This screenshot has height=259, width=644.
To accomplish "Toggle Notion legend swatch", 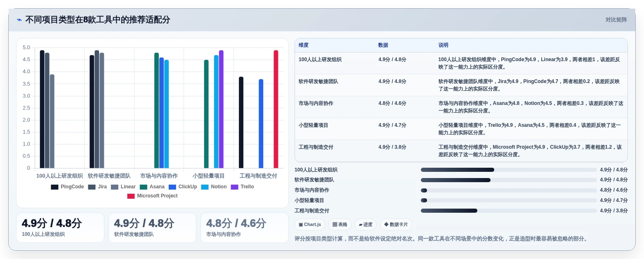I will [205, 187].
